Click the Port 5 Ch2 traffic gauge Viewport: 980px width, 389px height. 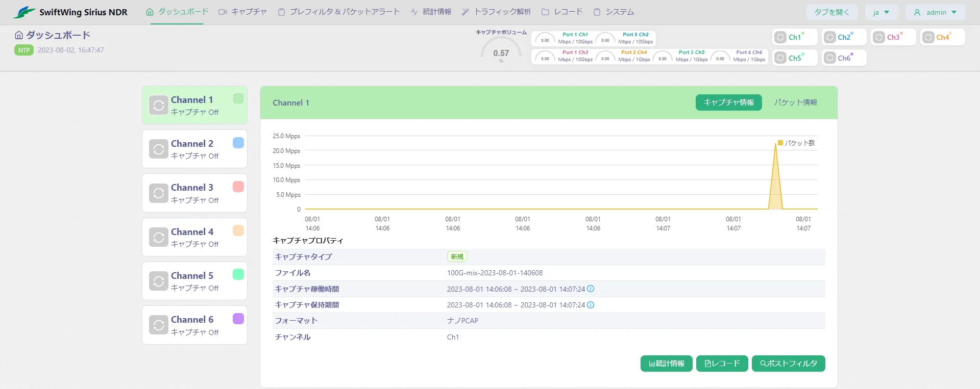tap(605, 39)
